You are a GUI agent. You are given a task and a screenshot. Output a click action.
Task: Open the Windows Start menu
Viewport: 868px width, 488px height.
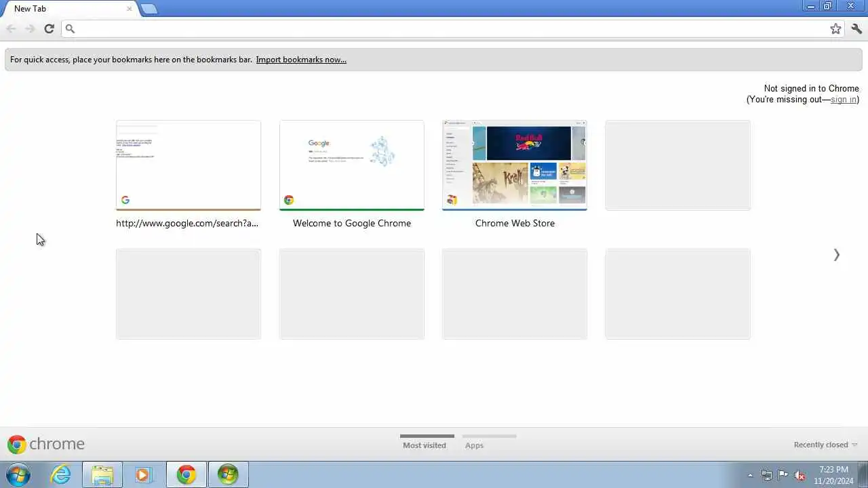pos(18,474)
